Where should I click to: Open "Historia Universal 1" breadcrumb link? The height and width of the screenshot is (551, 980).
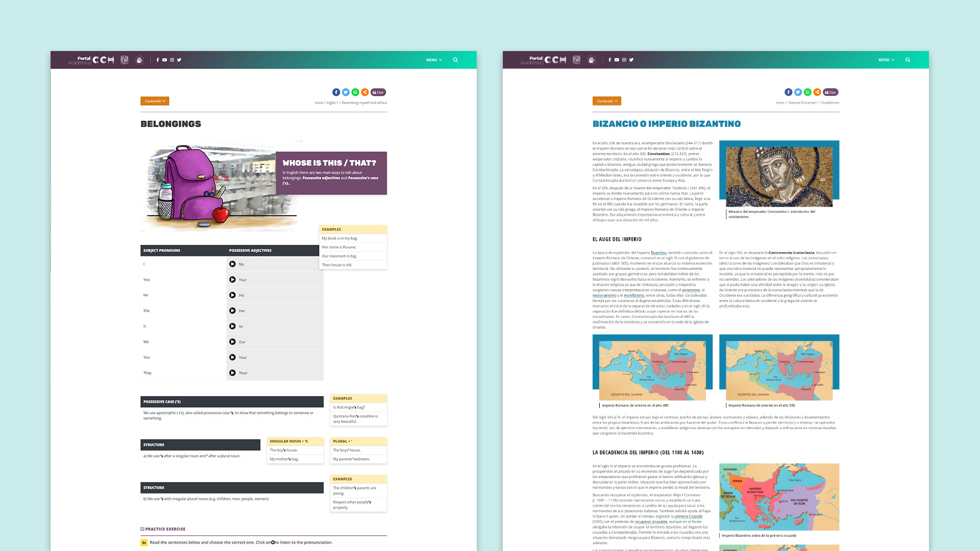click(802, 103)
